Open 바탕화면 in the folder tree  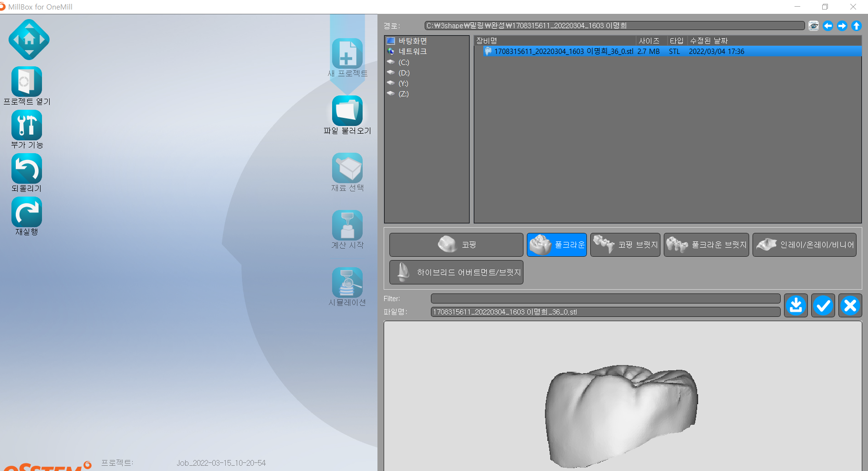point(412,41)
